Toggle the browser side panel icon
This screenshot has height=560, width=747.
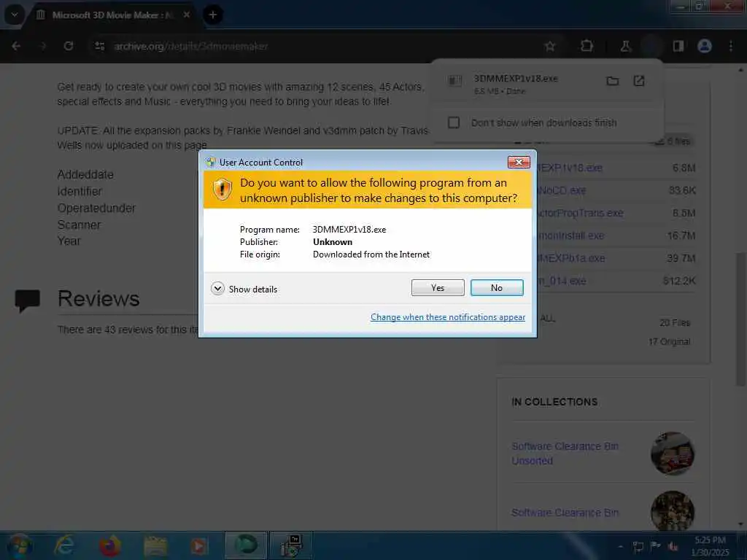click(678, 46)
